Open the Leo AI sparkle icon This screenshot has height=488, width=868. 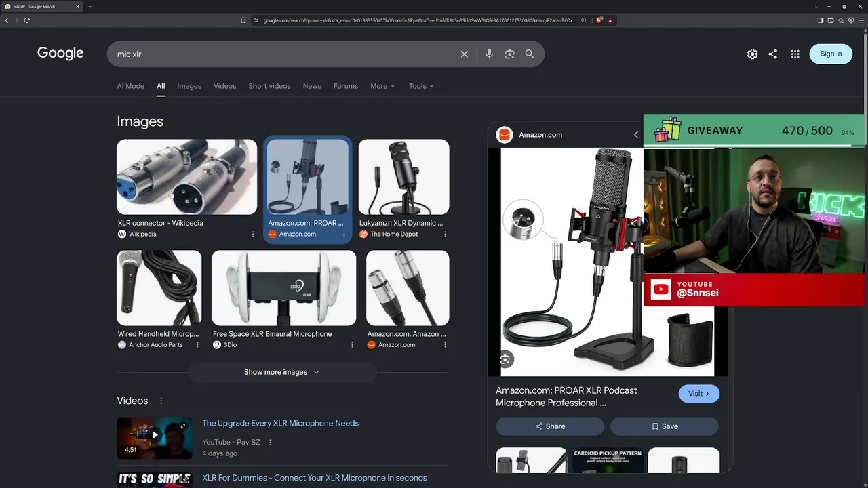point(841,20)
